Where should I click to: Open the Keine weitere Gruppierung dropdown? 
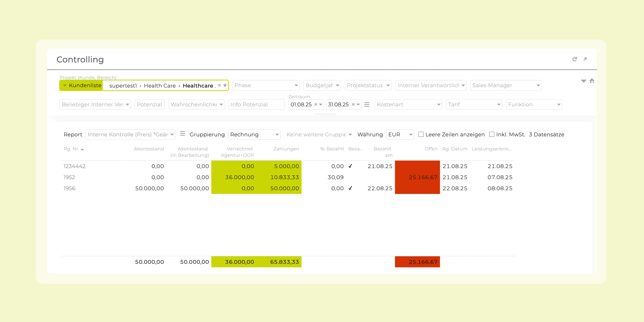(319, 135)
